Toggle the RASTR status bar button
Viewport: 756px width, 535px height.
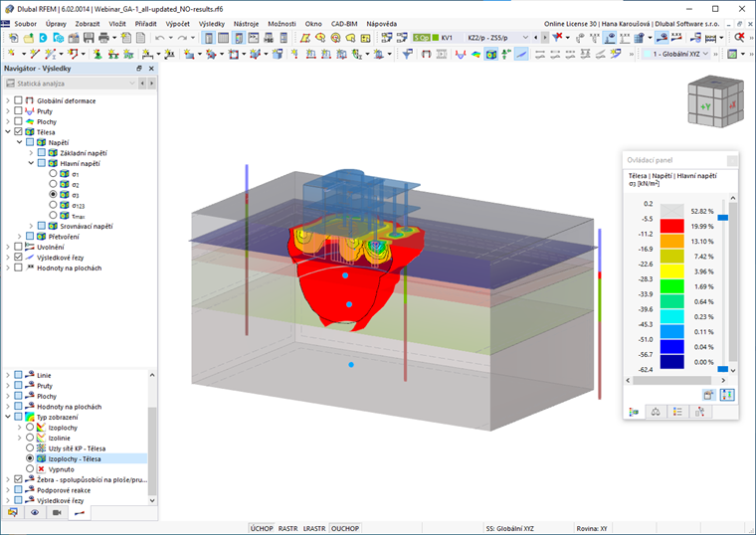tap(287, 529)
